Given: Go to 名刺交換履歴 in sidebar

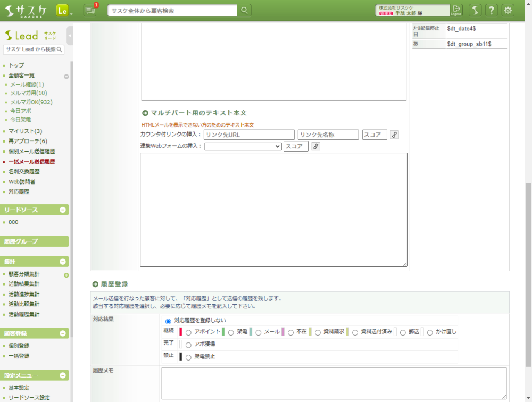Looking at the screenshot, I should point(24,172).
